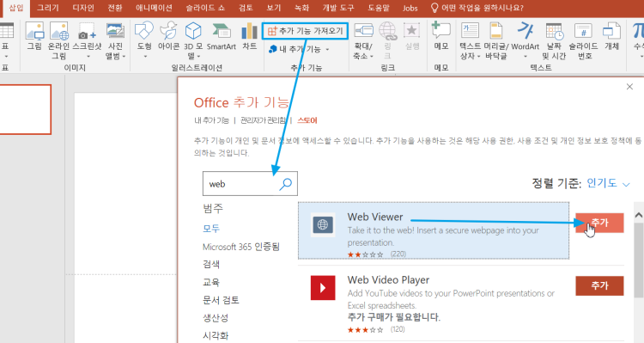
Task: Click the 실행 action icon
Action: pos(412,36)
